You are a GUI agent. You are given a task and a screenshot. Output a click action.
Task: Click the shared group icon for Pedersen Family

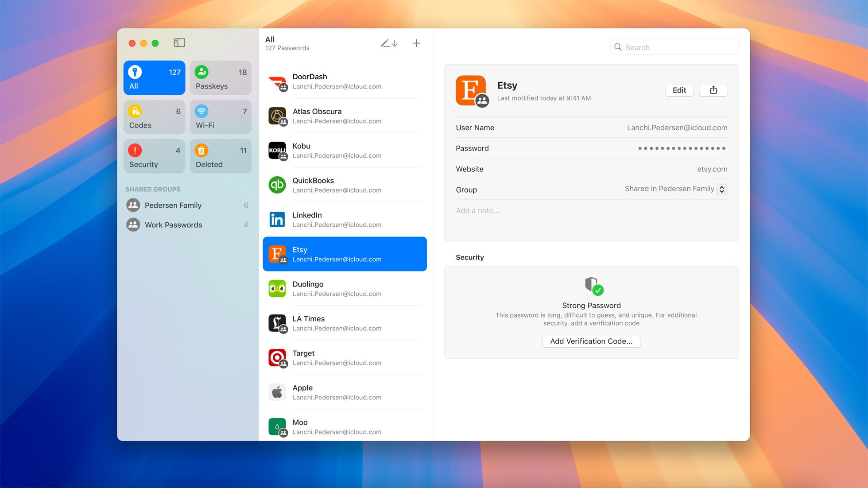[x=133, y=205]
